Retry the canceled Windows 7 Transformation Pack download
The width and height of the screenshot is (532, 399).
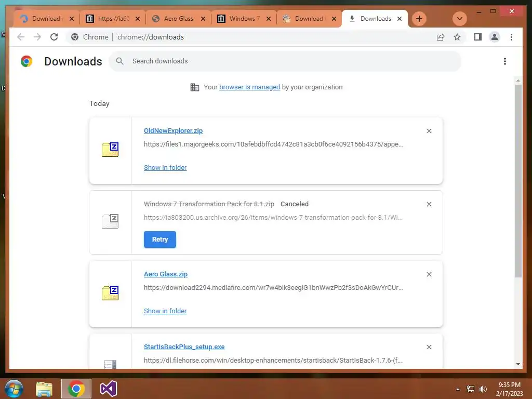160,240
